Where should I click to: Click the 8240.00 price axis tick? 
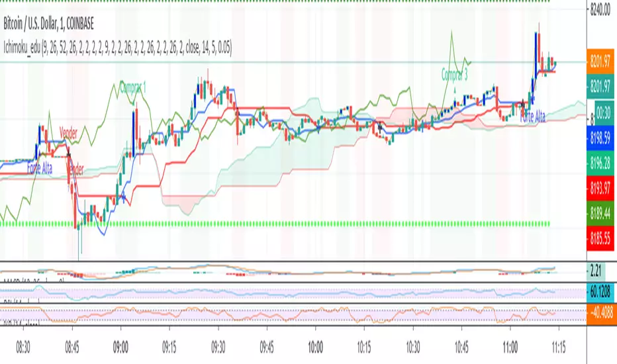point(600,10)
